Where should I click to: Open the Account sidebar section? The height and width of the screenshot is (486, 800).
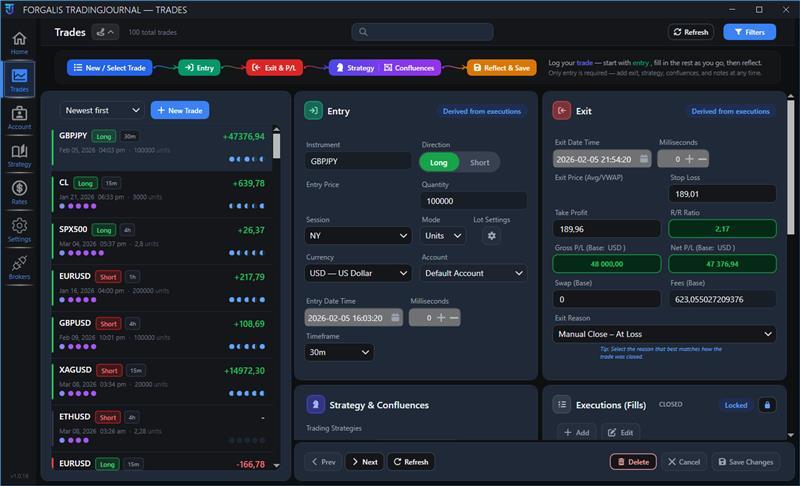(19, 118)
